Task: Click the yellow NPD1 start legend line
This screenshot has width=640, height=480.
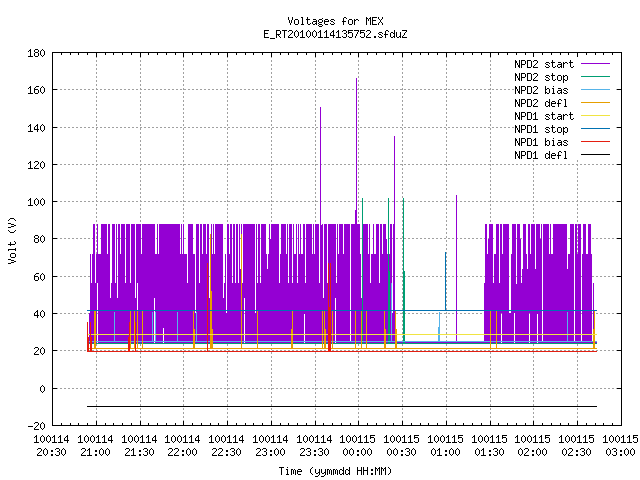Action: tap(595, 116)
